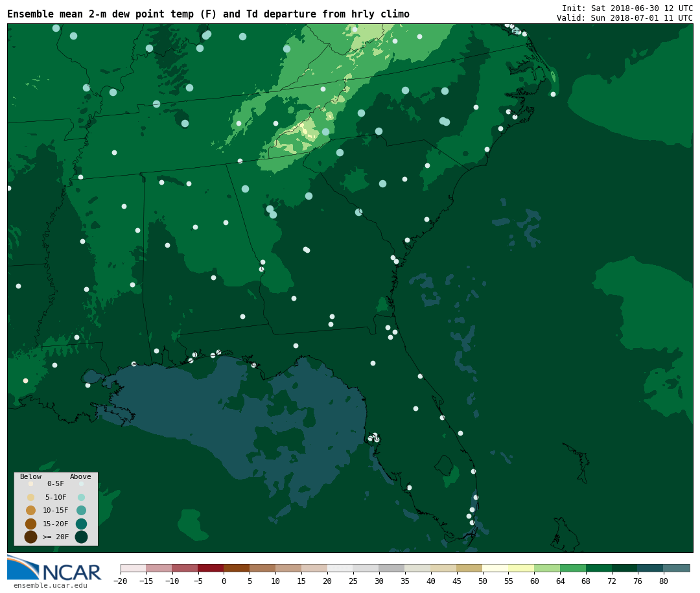Click the -5 colorbar tick label
This screenshot has width=700, height=593.
pos(198,581)
